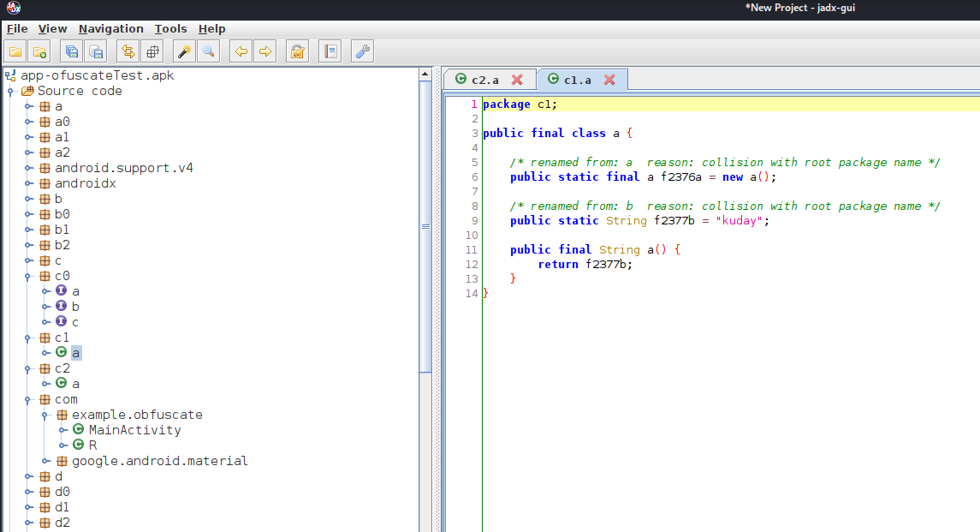Collapse the c2 package

pos(28,368)
